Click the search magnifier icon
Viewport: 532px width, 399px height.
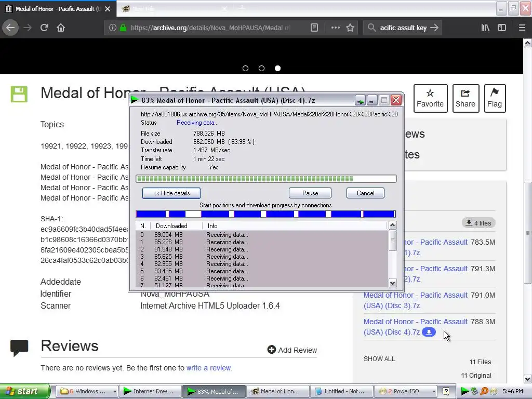click(x=372, y=28)
